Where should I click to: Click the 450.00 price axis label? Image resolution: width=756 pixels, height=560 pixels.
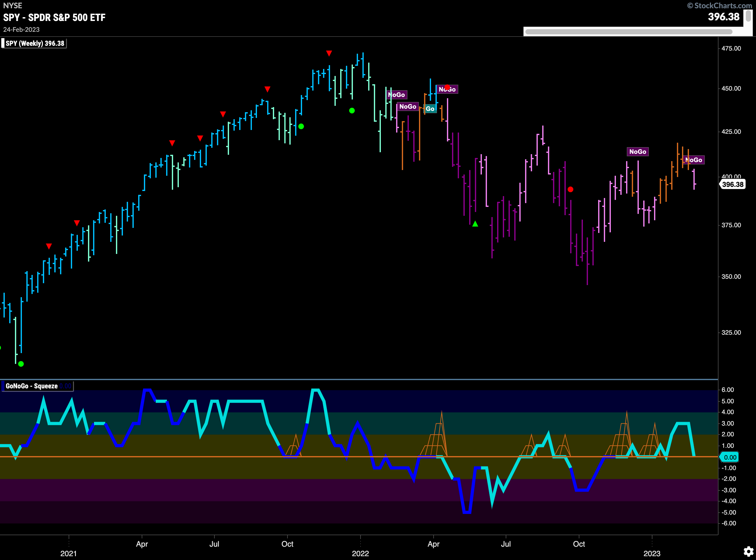[x=731, y=88]
